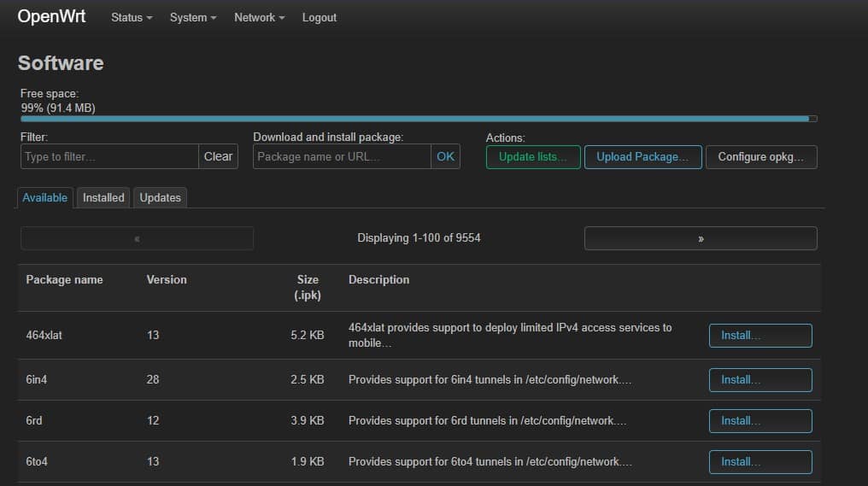Go to the OpenWrt home logo
Screen dimensions: 868x486
click(51, 16)
